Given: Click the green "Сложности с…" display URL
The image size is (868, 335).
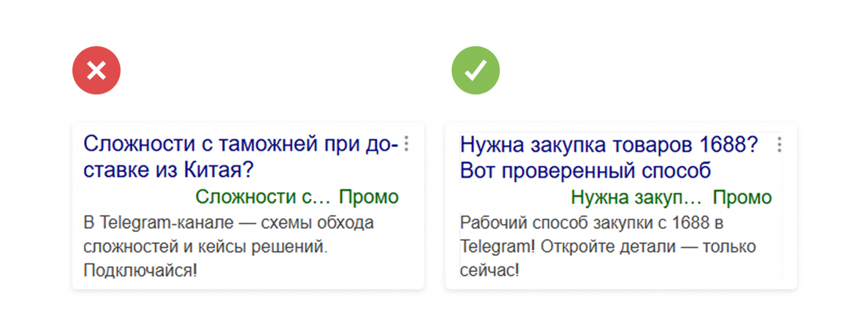Looking at the screenshot, I should 263,197.
